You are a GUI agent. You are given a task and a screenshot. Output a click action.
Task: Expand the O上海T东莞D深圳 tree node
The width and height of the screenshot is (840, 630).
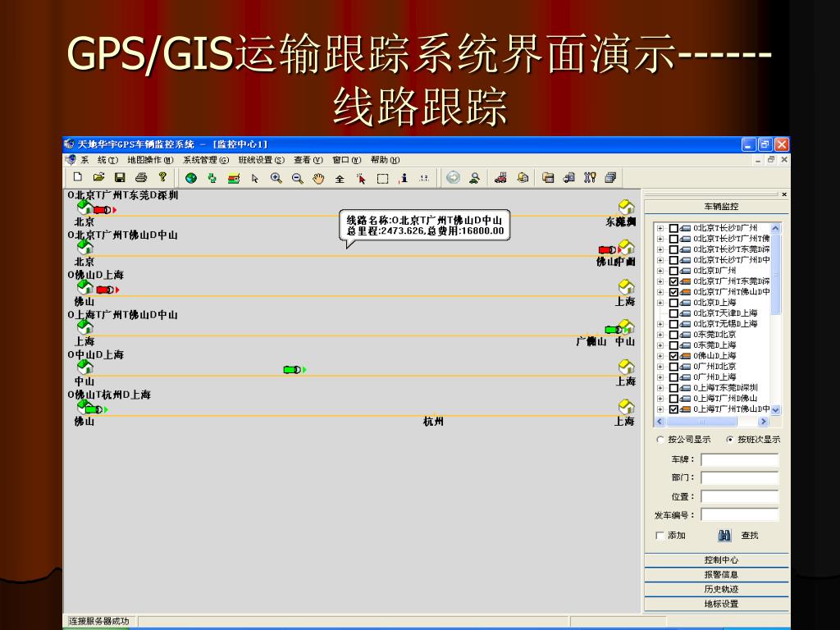click(660, 388)
